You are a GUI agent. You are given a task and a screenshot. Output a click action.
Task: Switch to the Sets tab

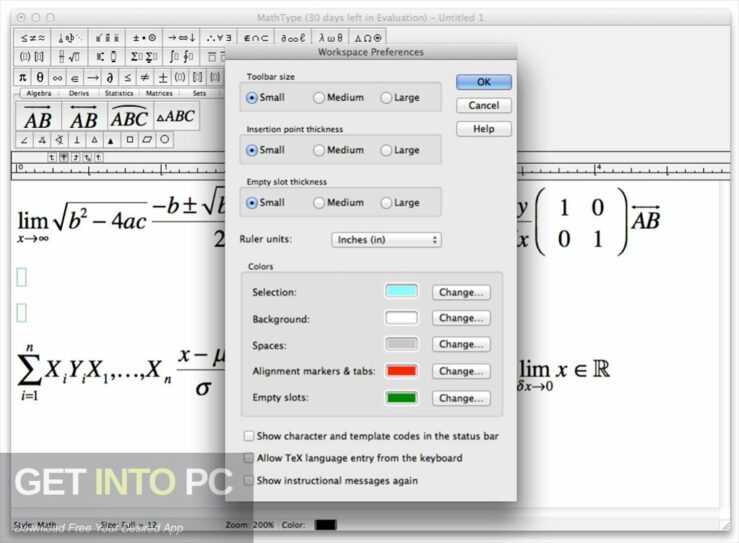(x=199, y=93)
